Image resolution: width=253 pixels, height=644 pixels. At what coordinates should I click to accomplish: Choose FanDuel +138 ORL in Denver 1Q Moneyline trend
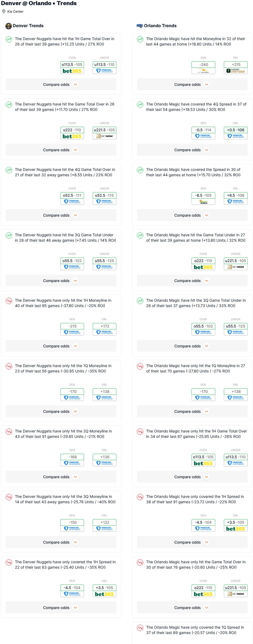pyautogui.click(x=105, y=395)
